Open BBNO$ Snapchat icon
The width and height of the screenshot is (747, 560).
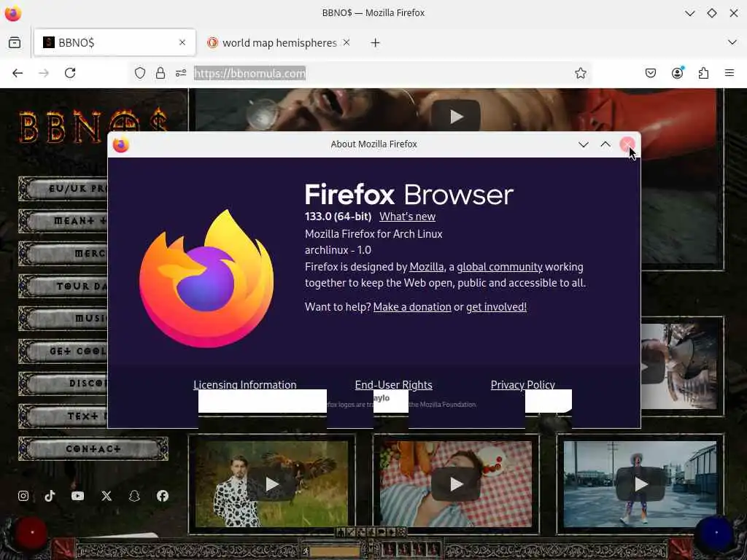pyautogui.click(x=134, y=496)
